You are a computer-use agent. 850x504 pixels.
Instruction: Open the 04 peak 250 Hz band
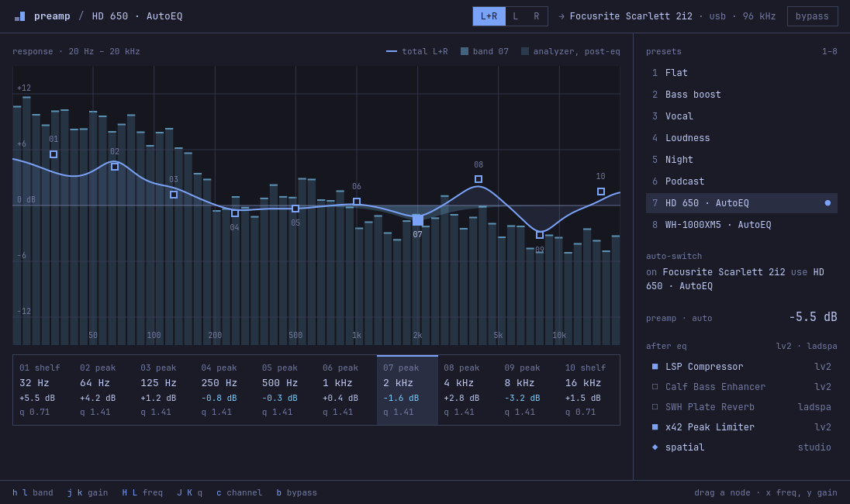click(226, 390)
